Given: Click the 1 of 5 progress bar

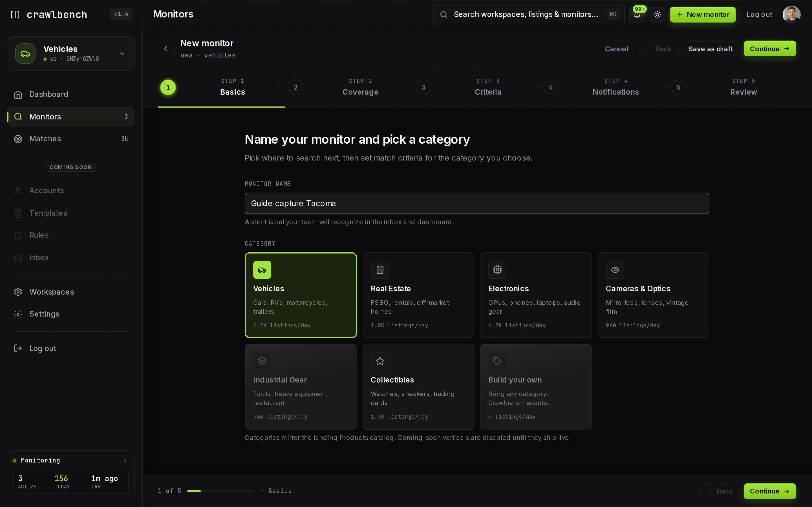Looking at the screenshot, I should [221, 491].
